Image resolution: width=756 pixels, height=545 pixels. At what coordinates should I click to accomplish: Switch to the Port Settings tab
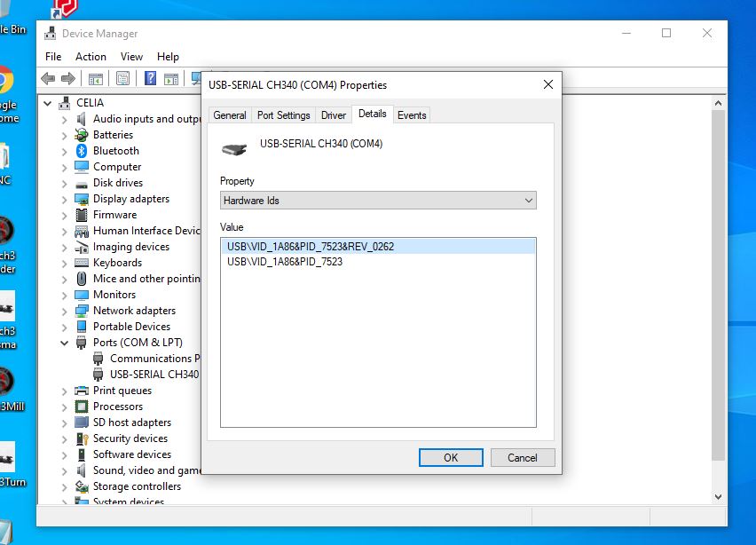click(x=284, y=115)
